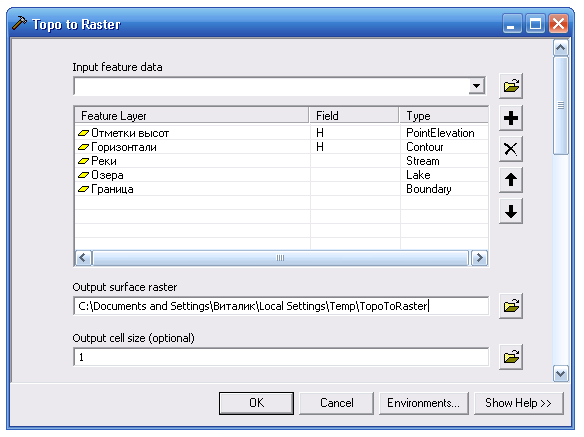584x437 pixels.
Task: Open the Environments... settings
Action: point(423,403)
